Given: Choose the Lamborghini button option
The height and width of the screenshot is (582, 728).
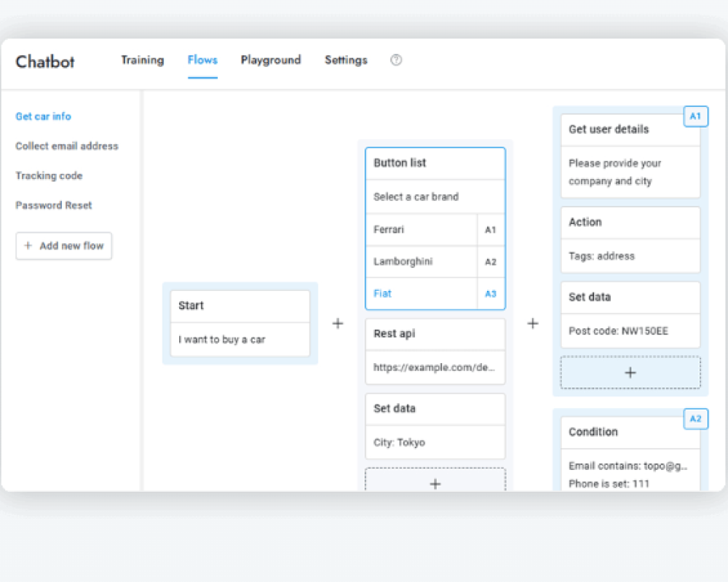Looking at the screenshot, I should [422, 262].
